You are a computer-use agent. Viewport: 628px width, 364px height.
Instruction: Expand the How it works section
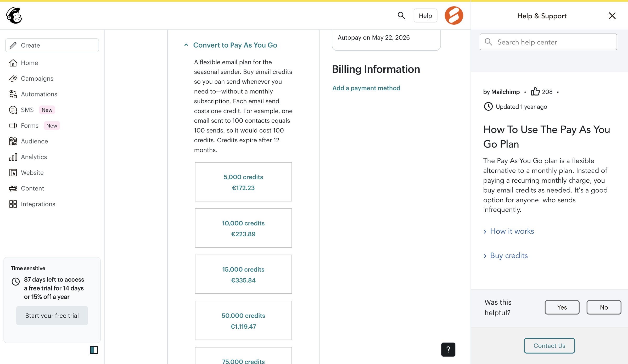click(508, 231)
